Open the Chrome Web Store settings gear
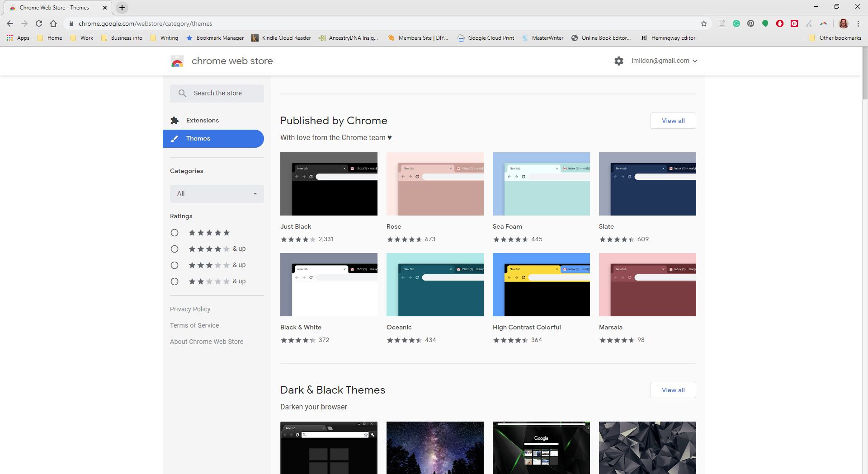Viewport: 868px width, 474px height. [619, 61]
